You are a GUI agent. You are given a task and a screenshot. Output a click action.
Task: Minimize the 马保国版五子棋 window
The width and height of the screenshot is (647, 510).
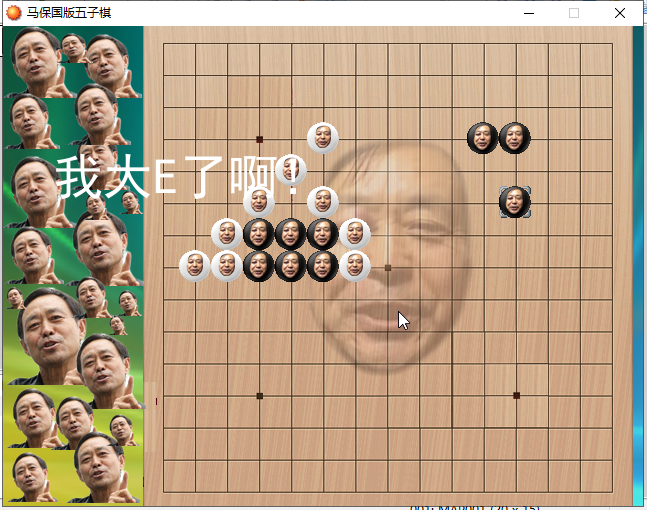tap(529, 13)
